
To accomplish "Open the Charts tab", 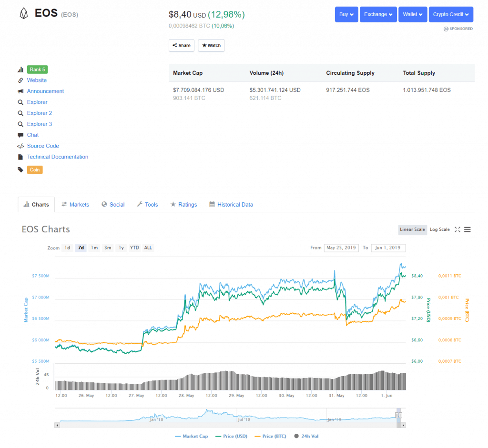I will click(36, 205).
